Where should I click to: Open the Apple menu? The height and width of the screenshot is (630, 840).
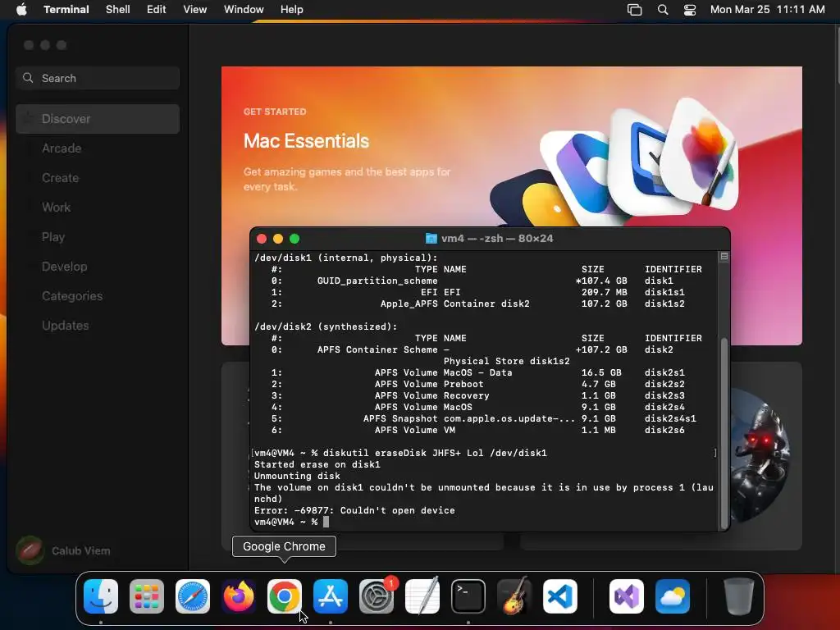21,9
